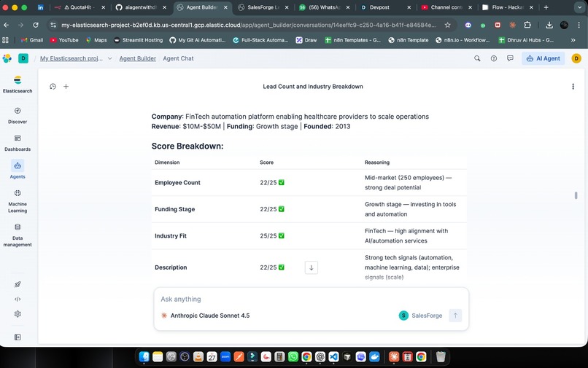Open Agents in the sidebar
588x368 pixels.
coord(18,170)
